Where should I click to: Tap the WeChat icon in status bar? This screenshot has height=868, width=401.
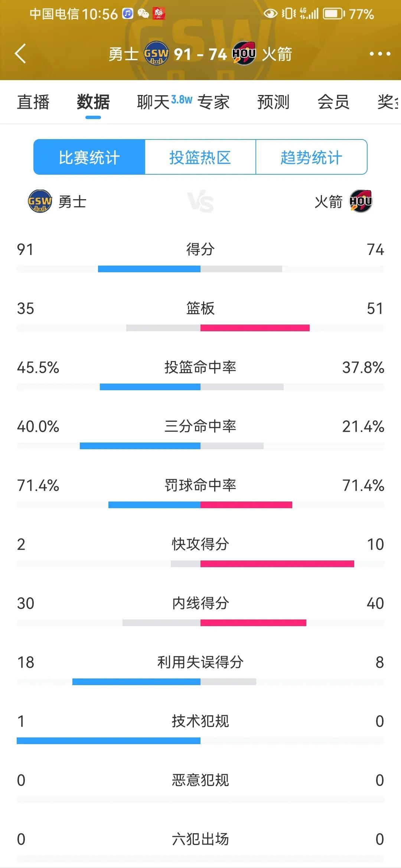click(143, 14)
